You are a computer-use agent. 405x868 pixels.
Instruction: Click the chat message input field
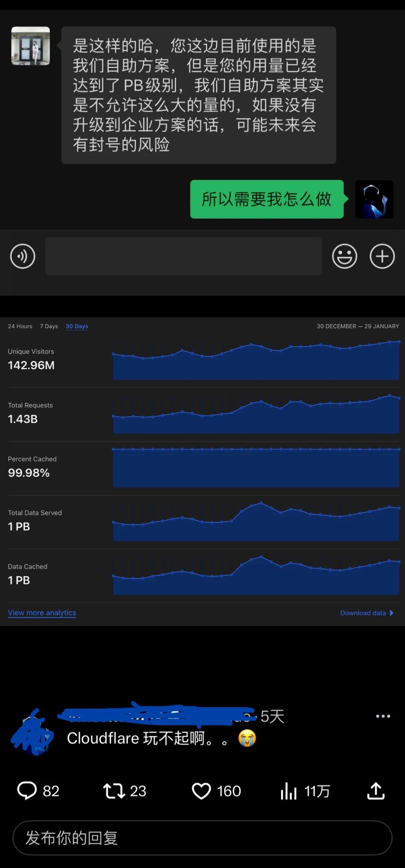tap(184, 256)
